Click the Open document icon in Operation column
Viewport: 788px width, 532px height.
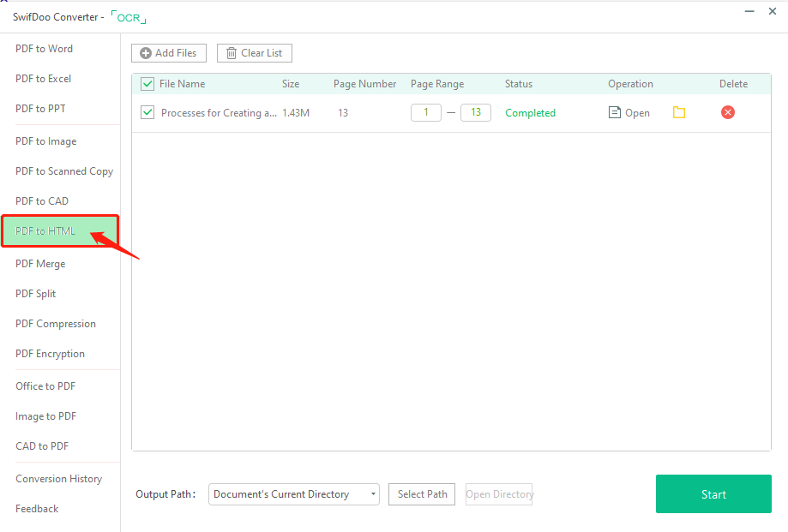point(614,112)
